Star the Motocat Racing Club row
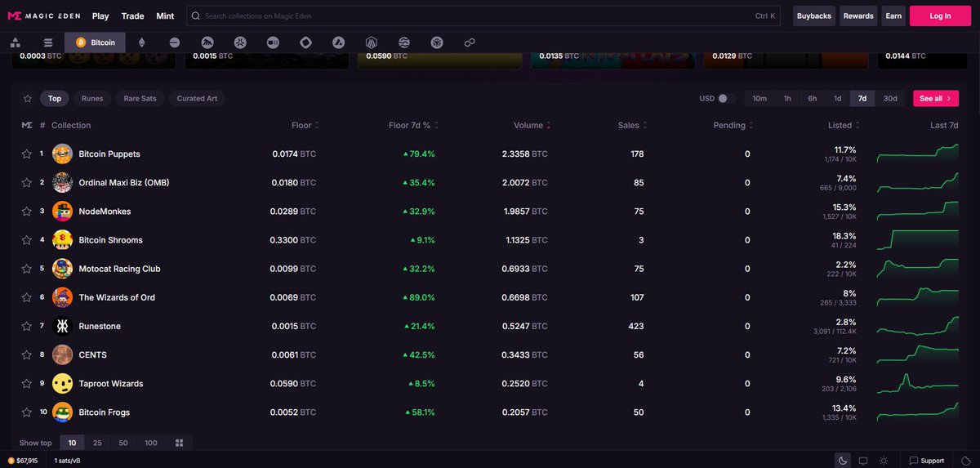The image size is (980, 468). pos(27,269)
